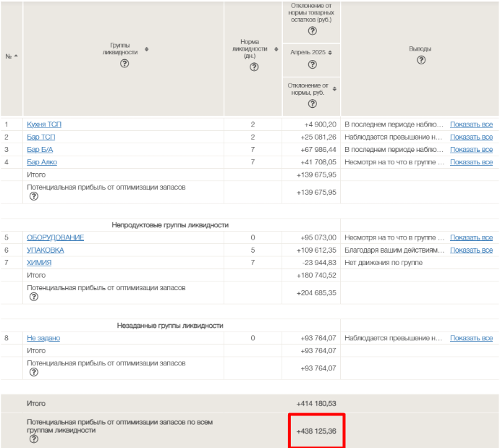Click Показать все in the Бар ТСП row
This screenshot has width=500, height=448.
tap(471, 137)
